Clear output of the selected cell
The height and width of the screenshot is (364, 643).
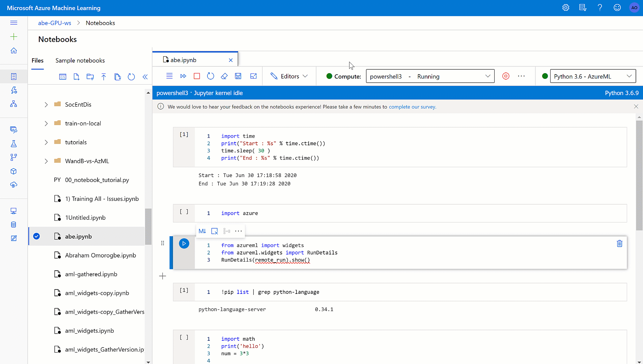click(x=215, y=231)
